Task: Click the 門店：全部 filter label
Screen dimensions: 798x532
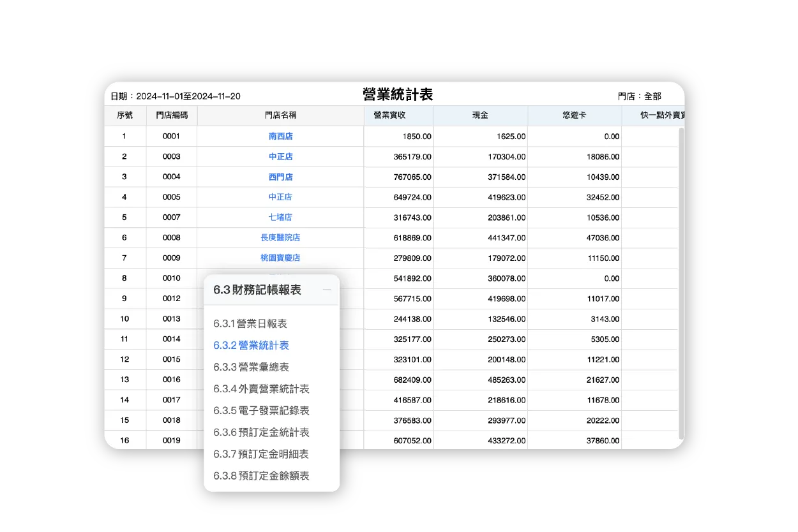Action: (640, 96)
